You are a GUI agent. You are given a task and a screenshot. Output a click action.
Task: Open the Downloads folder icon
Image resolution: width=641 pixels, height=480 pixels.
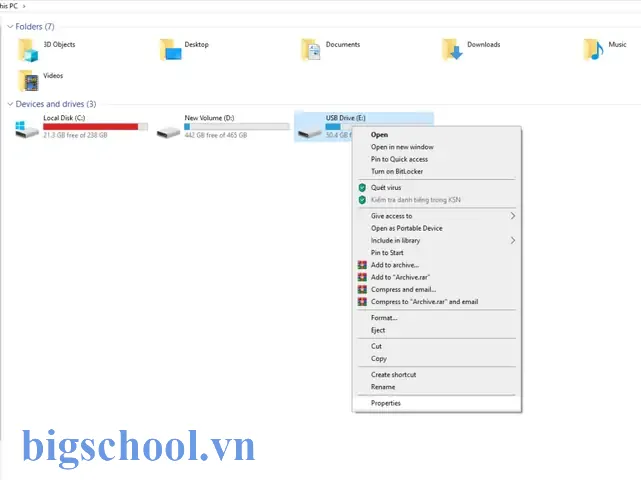[x=452, y=50]
